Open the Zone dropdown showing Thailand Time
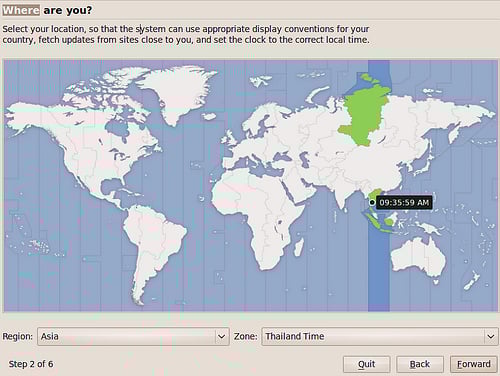This screenshot has width=500, height=376. point(380,336)
